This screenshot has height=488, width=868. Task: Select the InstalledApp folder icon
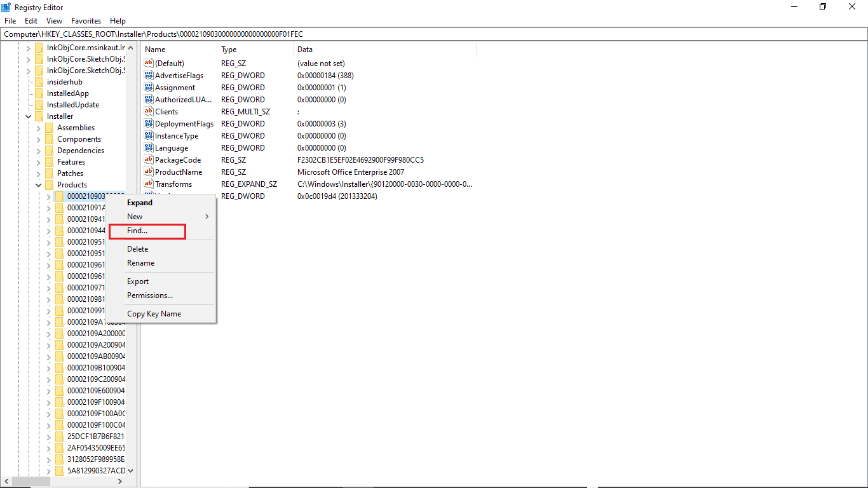[x=39, y=93]
